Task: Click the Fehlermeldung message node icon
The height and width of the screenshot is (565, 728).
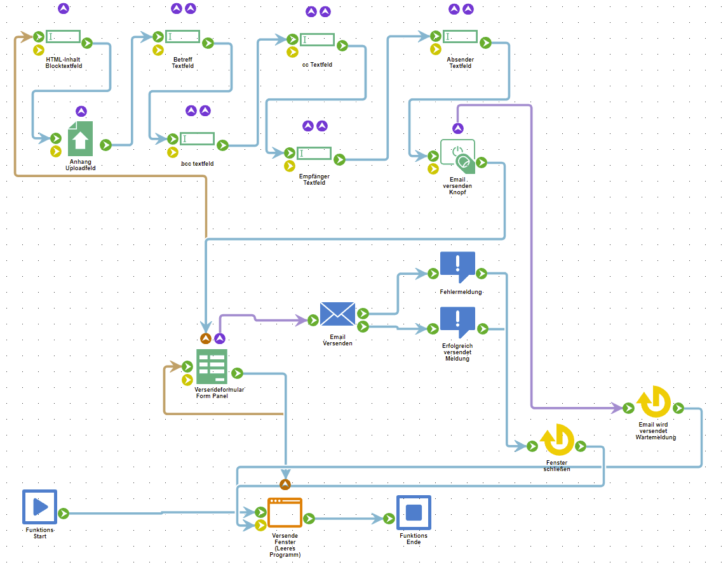Action: [457, 267]
